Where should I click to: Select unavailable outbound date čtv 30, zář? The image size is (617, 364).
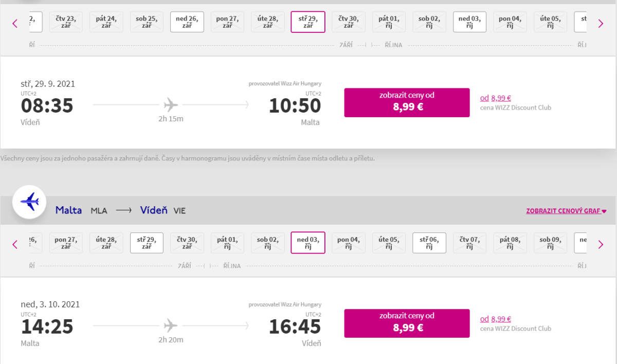click(348, 22)
